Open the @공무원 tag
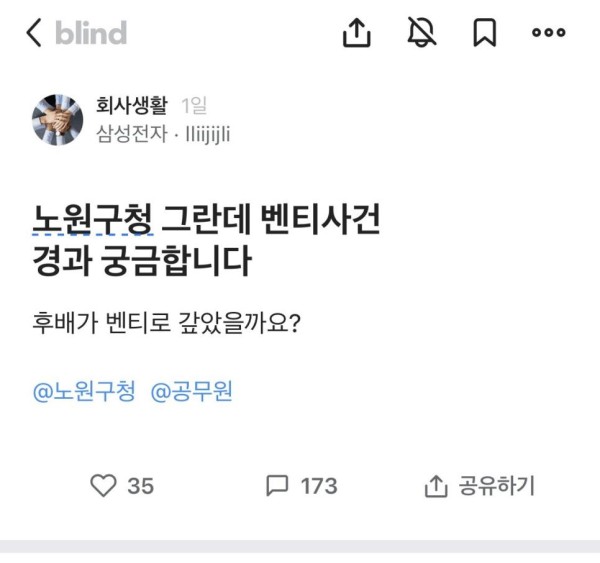The height and width of the screenshot is (563, 600). click(x=191, y=392)
